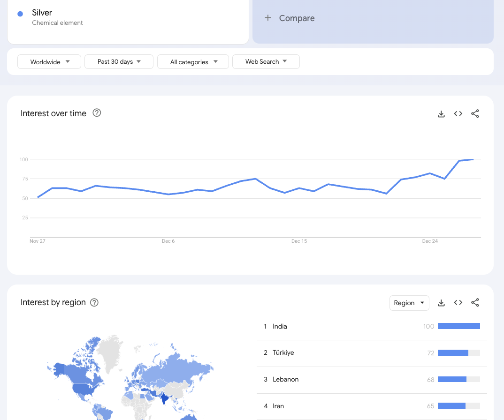Screen dimensions: 504x420
Task: Open help for Interest over time
Action: (x=97, y=113)
